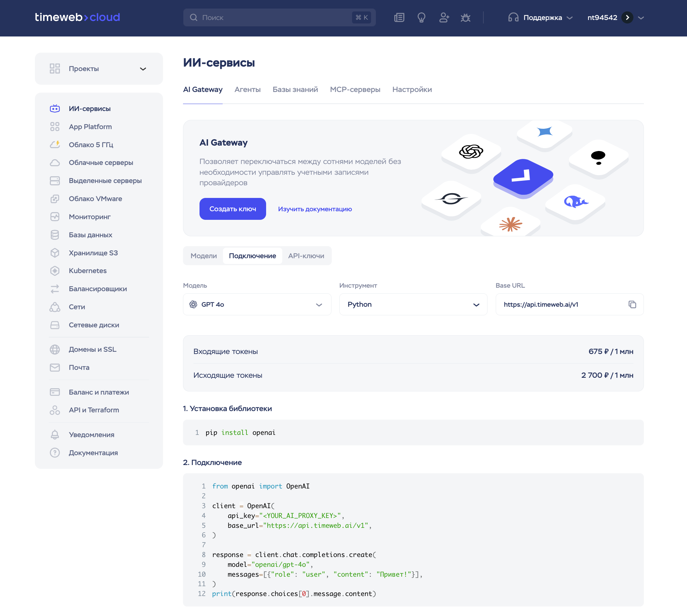Click the Создать ключ button
Viewport: 687px width, 616px height.
[232, 209]
